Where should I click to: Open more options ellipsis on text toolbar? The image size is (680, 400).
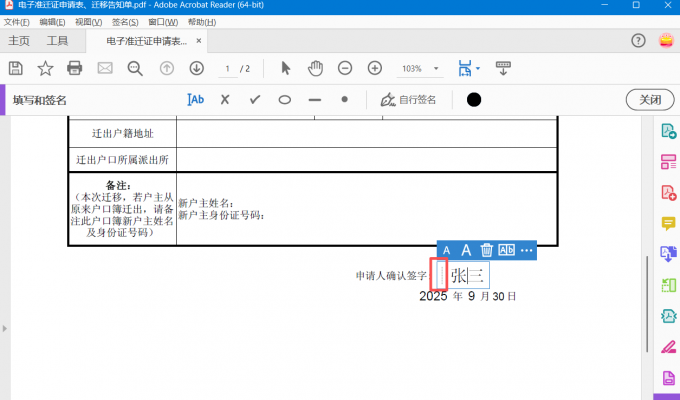(526, 250)
